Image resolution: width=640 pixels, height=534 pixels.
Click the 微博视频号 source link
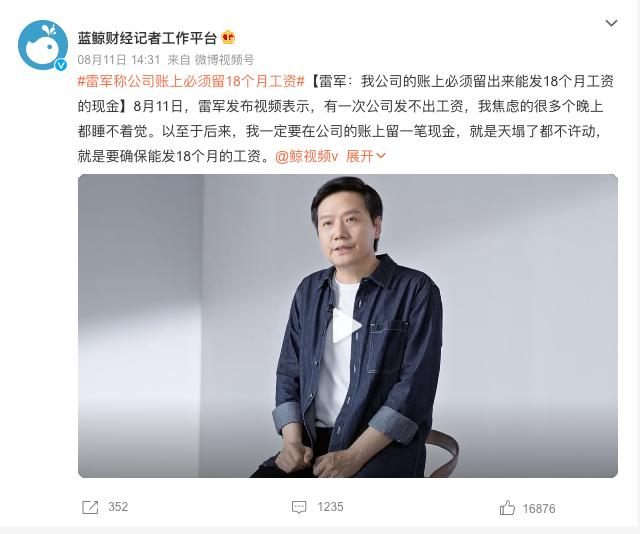[x=224, y=60]
